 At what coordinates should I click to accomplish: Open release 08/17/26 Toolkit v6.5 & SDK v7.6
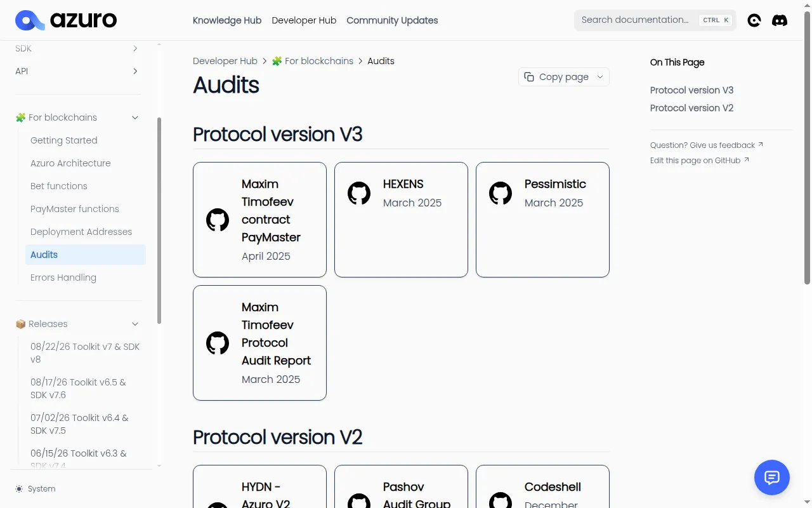click(x=86, y=389)
